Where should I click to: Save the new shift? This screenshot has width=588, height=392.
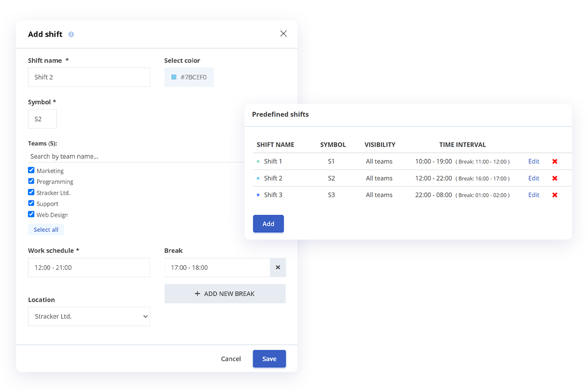(269, 358)
